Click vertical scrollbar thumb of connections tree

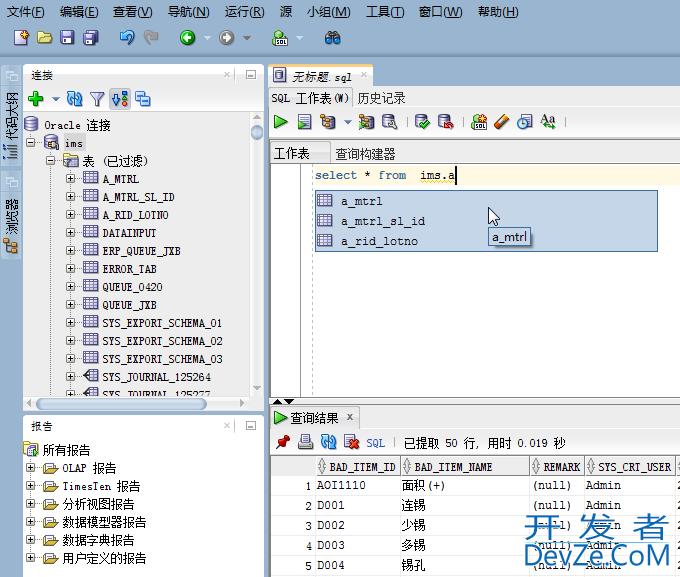[x=257, y=132]
